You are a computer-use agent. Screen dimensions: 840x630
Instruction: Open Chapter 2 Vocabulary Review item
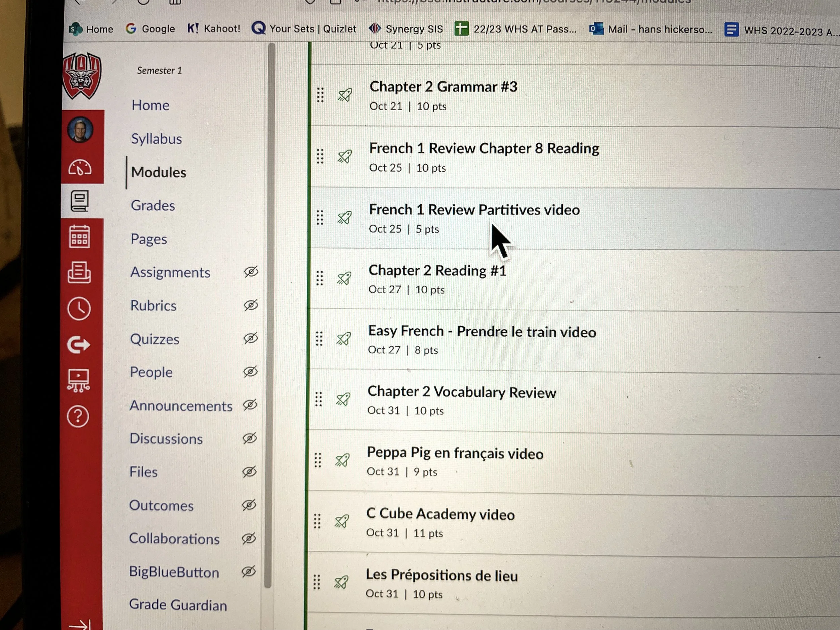point(462,392)
